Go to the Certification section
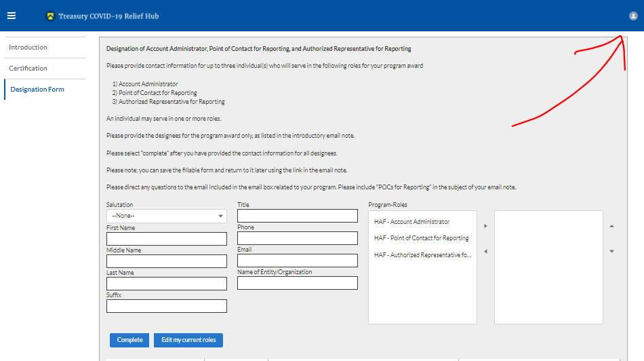This screenshot has width=644, height=361. [28, 69]
